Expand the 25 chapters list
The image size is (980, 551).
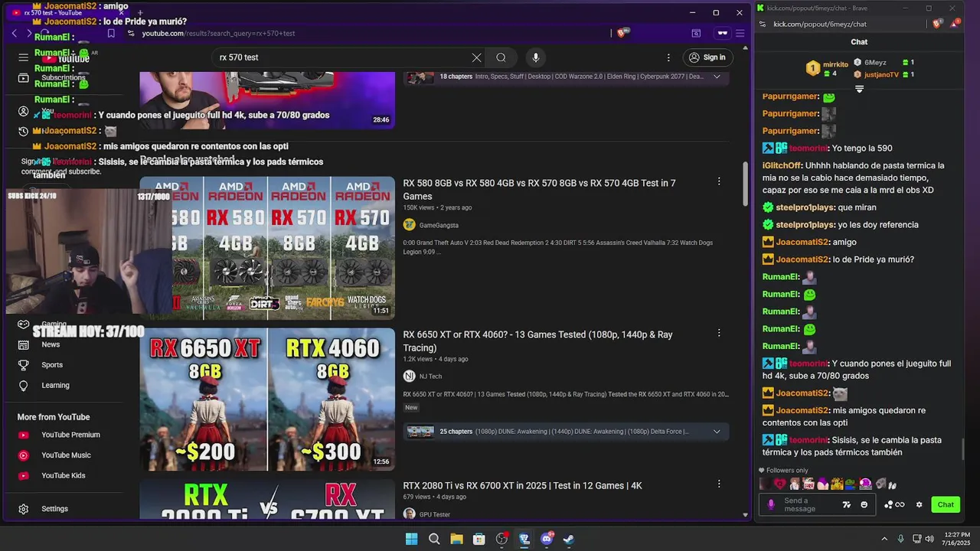pos(717,432)
